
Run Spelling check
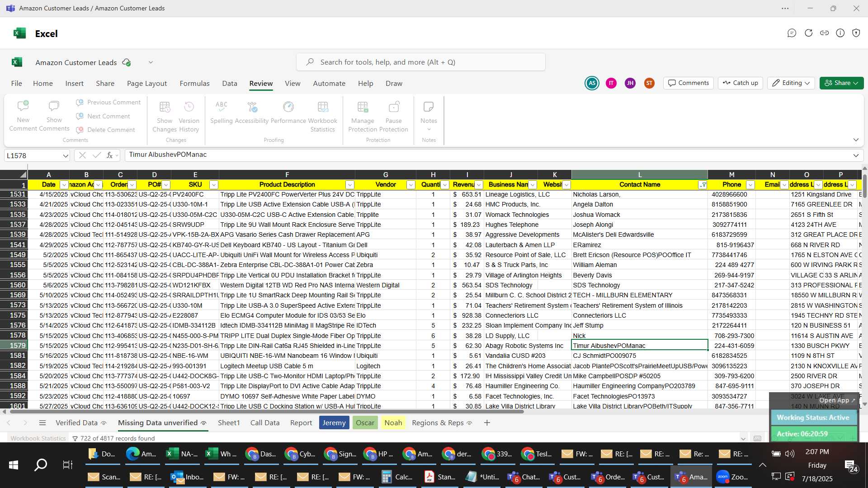tap(222, 113)
